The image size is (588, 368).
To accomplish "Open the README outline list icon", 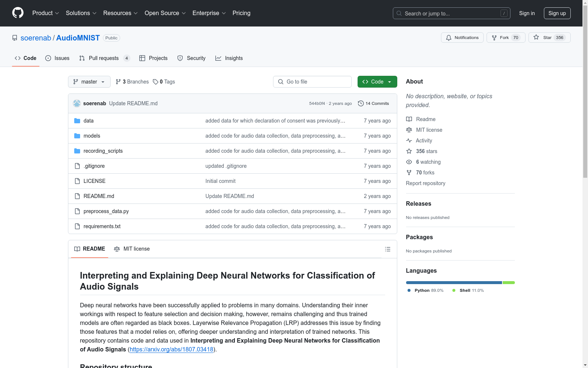I will (387, 249).
